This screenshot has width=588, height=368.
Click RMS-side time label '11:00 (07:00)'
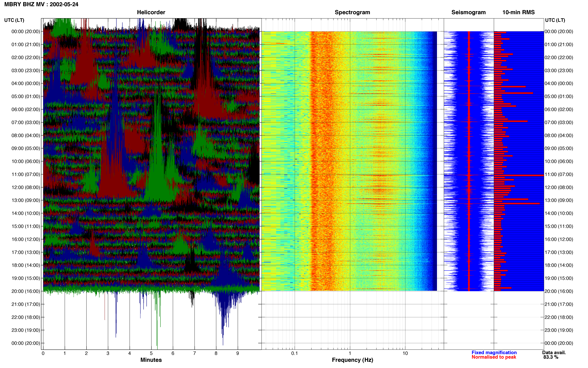559,174
